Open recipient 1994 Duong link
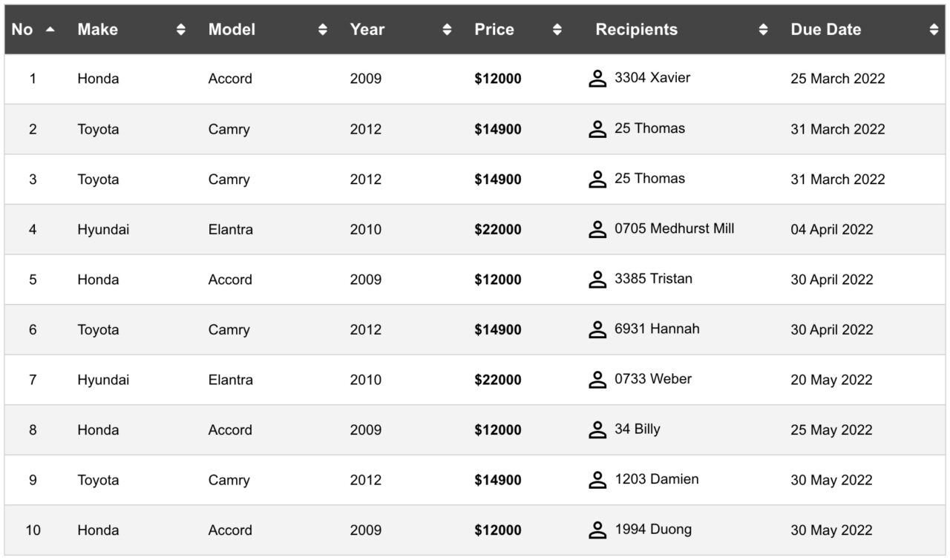950x560 pixels. 653,530
